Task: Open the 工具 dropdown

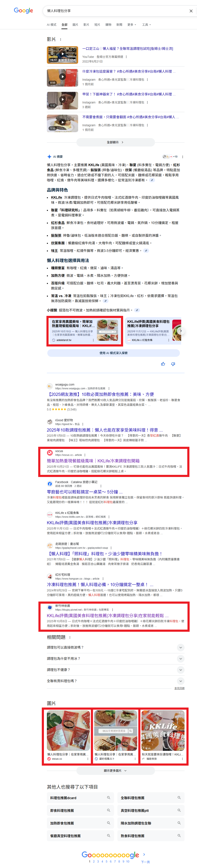Action: point(147,24)
